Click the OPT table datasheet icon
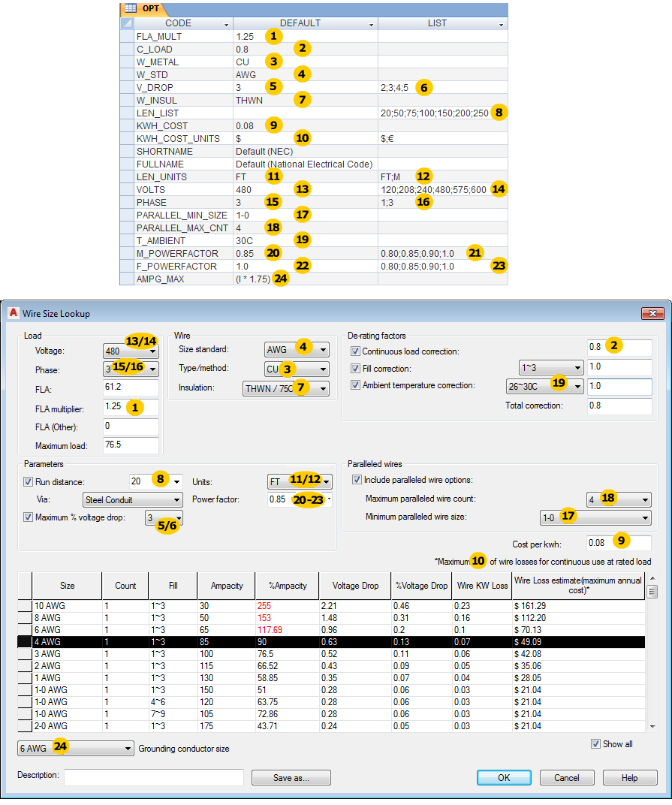The image size is (672, 805). coord(131,8)
